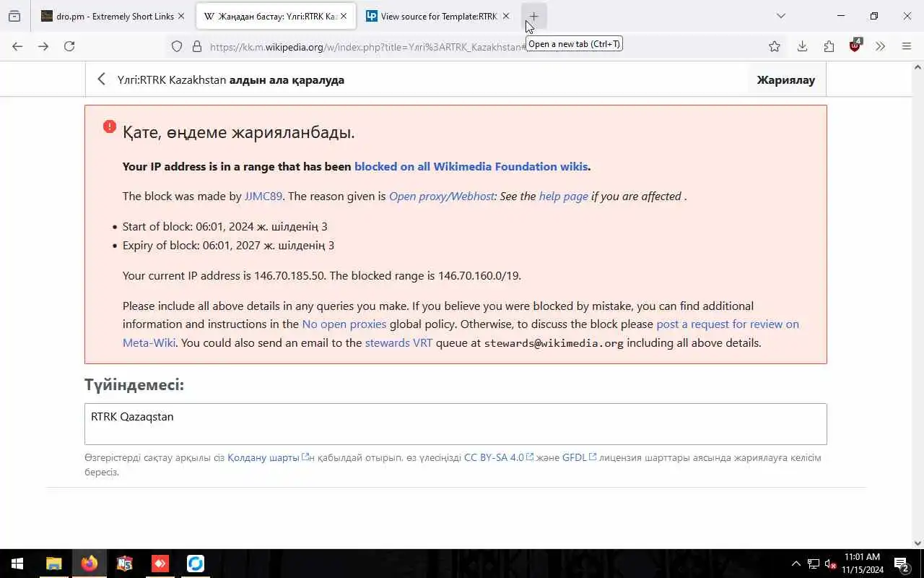Show hidden system tray icons
Image resolution: width=924 pixels, height=578 pixels.
coord(796,564)
